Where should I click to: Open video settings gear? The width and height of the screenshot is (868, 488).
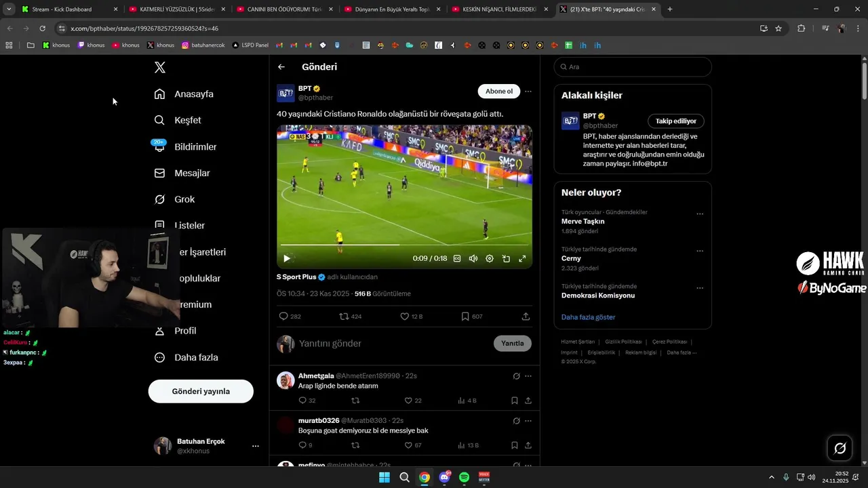point(490,258)
